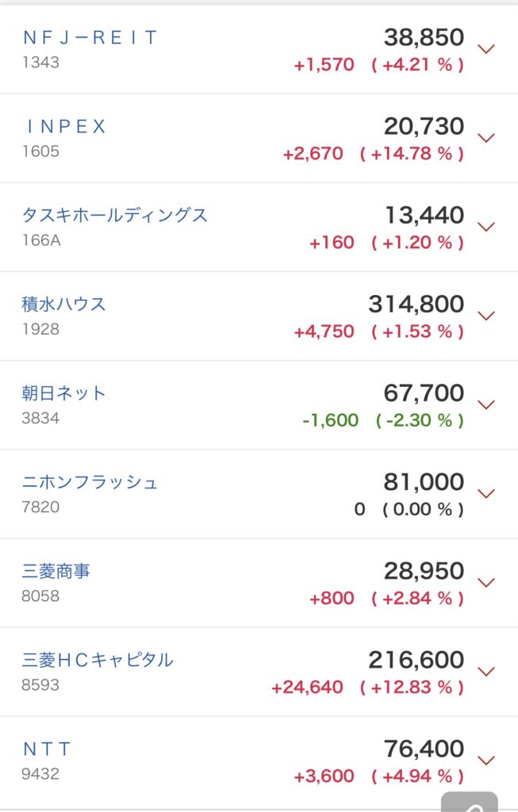
Task: Expand the 朝日ネット row chevron
Action: pyautogui.click(x=486, y=405)
